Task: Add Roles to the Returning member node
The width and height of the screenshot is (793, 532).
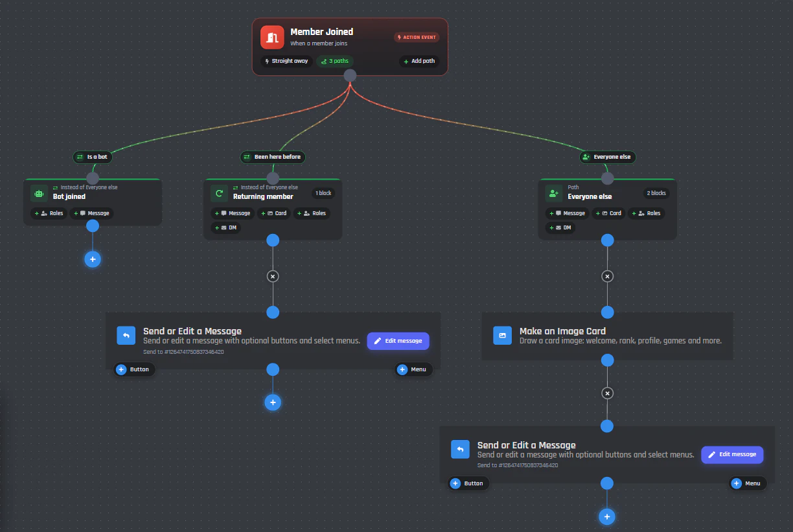Action: coord(311,213)
